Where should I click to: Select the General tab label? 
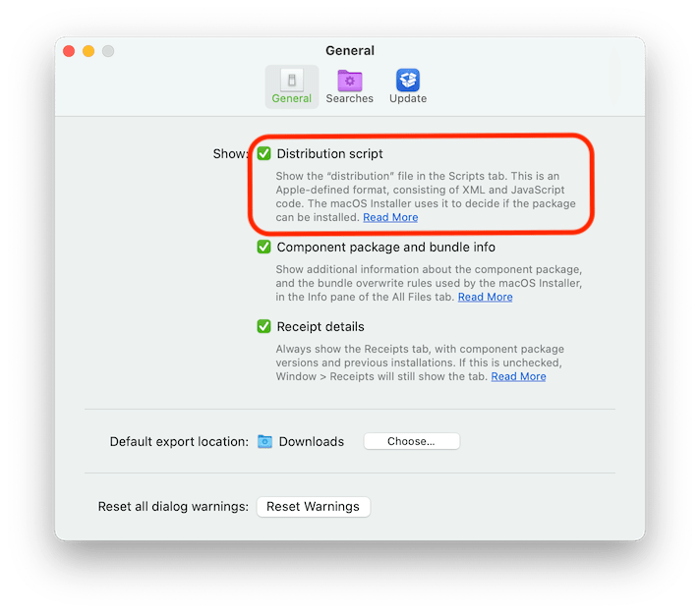pyautogui.click(x=292, y=98)
